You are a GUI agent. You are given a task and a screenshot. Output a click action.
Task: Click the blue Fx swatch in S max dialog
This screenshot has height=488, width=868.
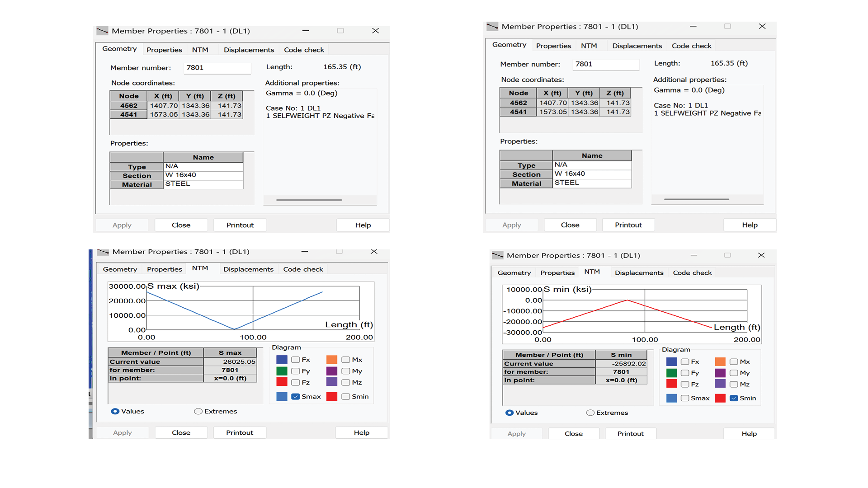[x=282, y=360]
